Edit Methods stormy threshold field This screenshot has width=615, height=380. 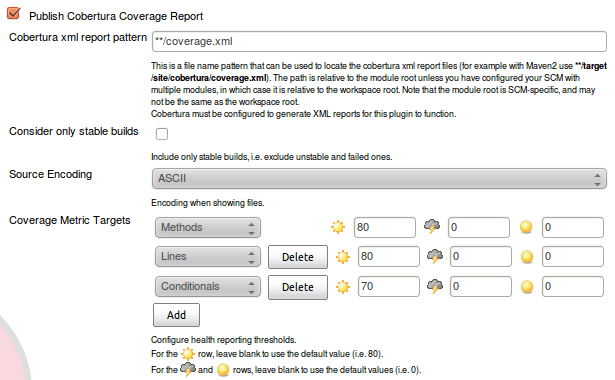coord(479,227)
